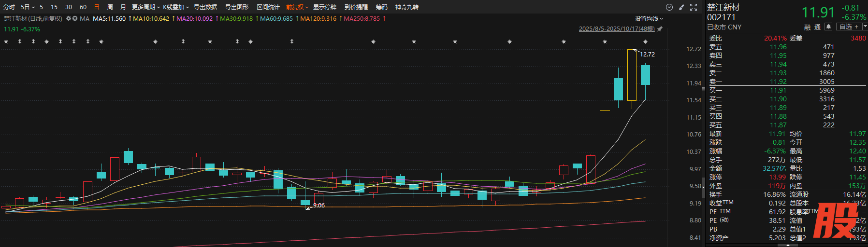868x247 pixels.
Task: Open the MA indicator settings gear
Action: point(69,18)
